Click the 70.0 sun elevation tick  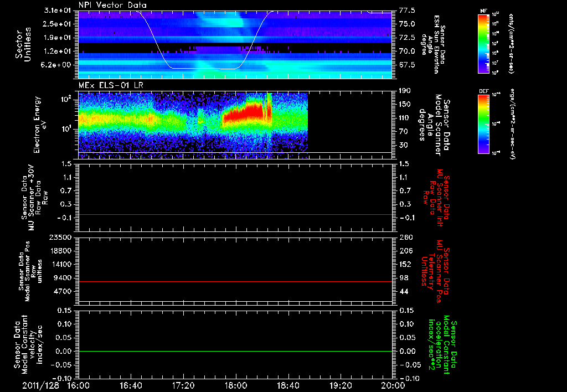(407, 51)
